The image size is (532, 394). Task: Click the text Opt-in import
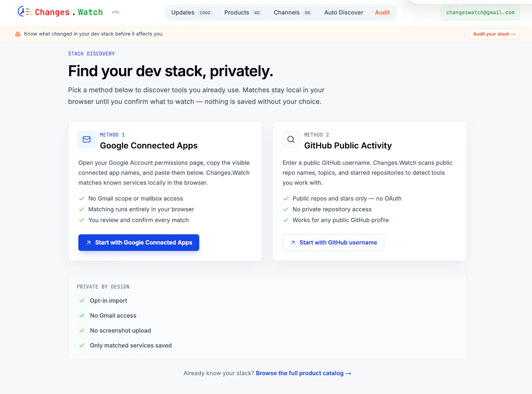[x=108, y=301]
